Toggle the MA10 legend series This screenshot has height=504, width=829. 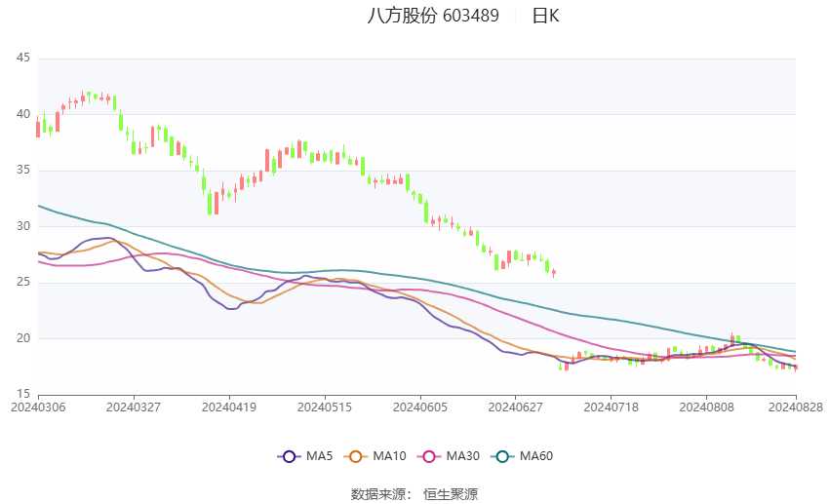coord(375,456)
